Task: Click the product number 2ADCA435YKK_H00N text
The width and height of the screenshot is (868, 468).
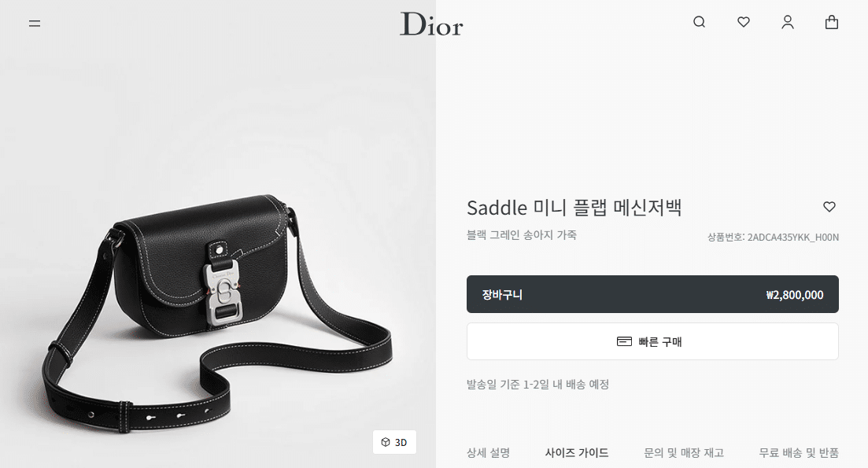Action: [792, 238]
